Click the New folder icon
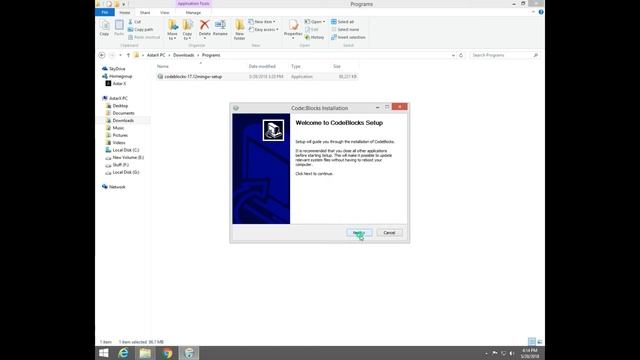Viewport: 640px width, 360px height. coord(240,30)
